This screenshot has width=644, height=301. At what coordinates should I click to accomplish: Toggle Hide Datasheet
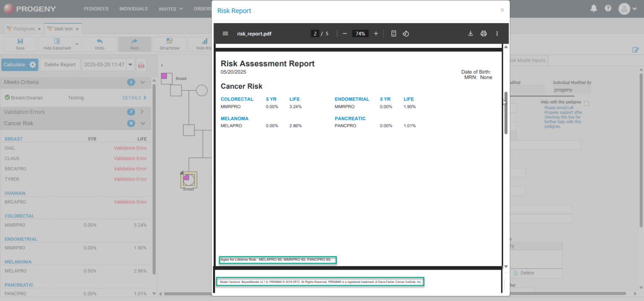pyautogui.click(x=57, y=44)
